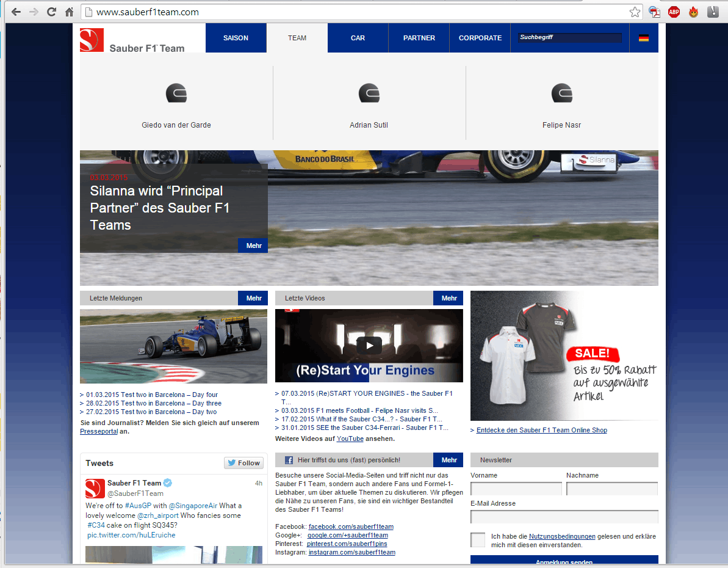
Task: Open the TEAM menu tab
Action: 297,38
